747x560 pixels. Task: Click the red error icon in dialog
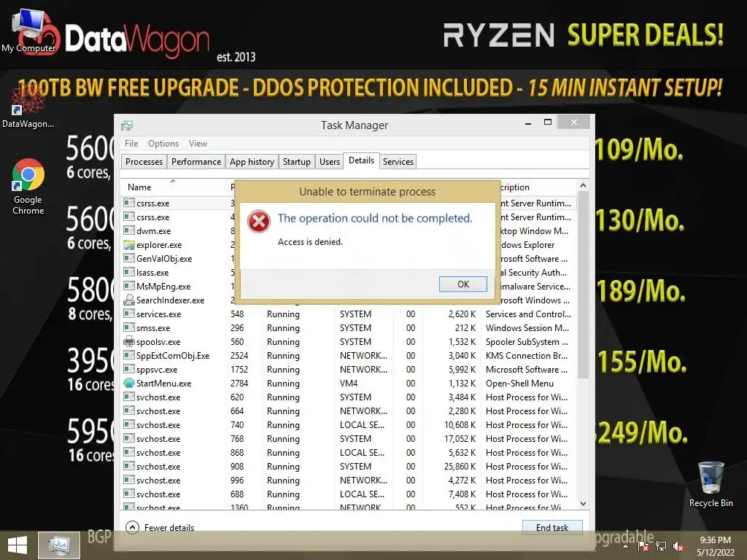259,222
